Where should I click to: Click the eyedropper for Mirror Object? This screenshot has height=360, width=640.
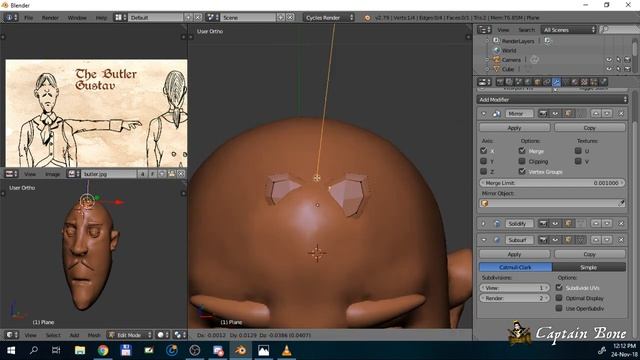coord(621,203)
